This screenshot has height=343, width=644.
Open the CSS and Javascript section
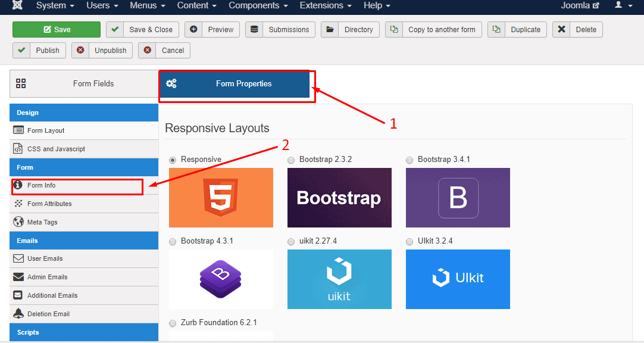tap(84, 149)
